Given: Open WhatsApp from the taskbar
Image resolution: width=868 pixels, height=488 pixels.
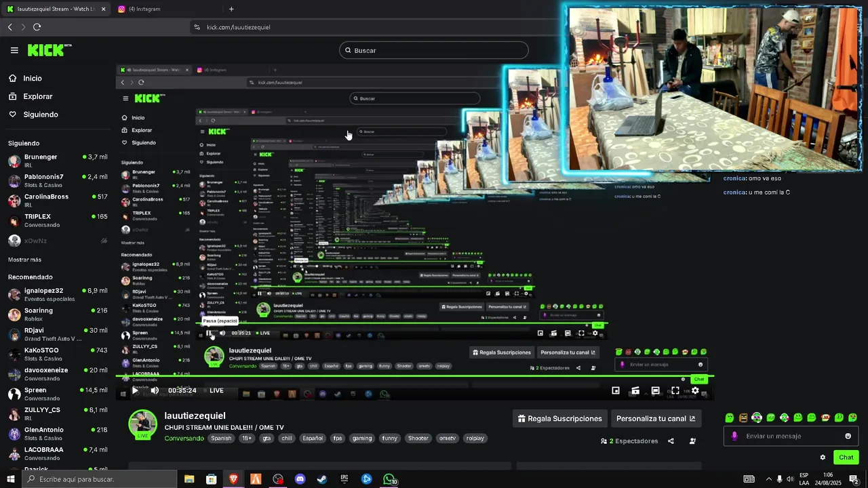Looking at the screenshot, I should click(x=389, y=479).
